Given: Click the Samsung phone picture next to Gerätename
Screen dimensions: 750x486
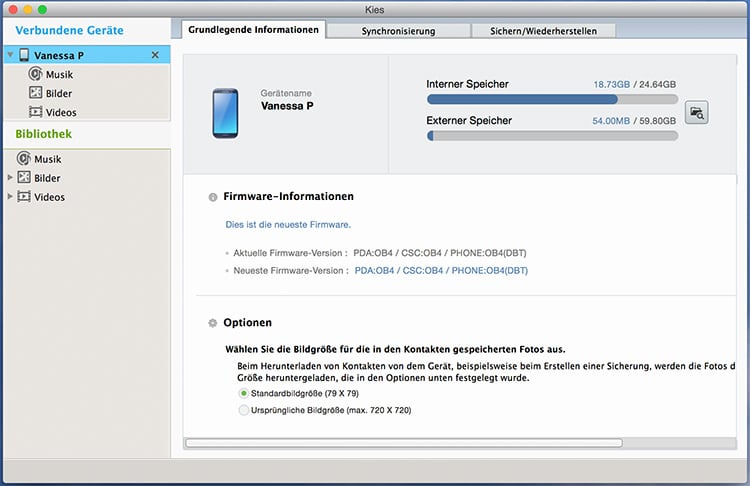Looking at the screenshot, I should pyautogui.click(x=225, y=113).
